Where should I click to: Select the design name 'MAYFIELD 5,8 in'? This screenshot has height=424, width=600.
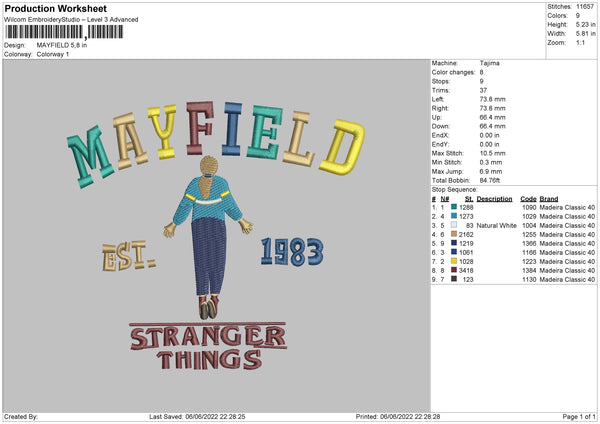coord(62,45)
